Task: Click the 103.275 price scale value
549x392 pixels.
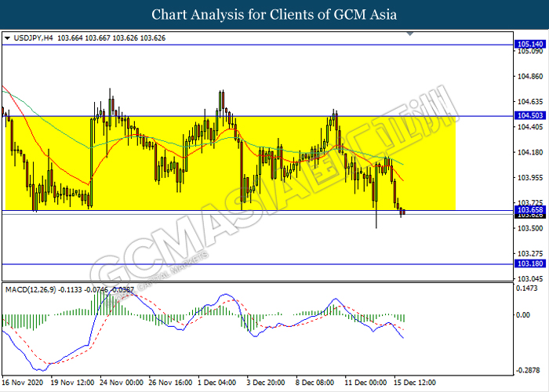Action: point(530,253)
